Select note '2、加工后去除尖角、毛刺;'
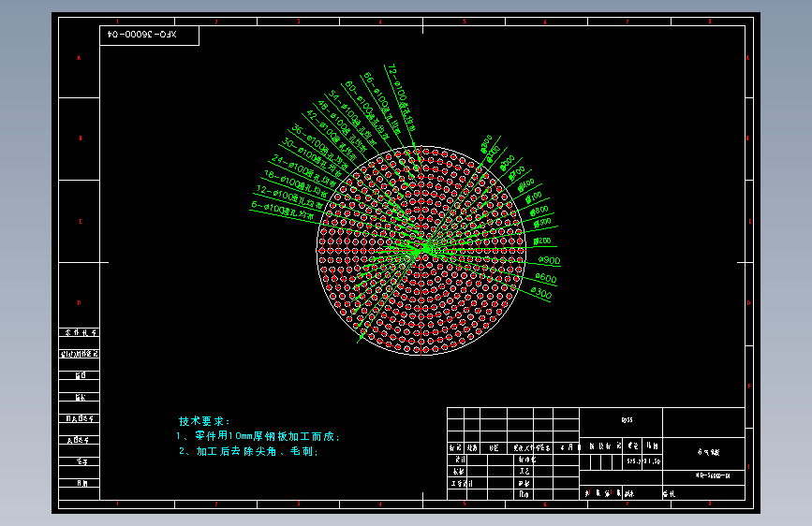This screenshot has width=812, height=526. coord(248,451)
